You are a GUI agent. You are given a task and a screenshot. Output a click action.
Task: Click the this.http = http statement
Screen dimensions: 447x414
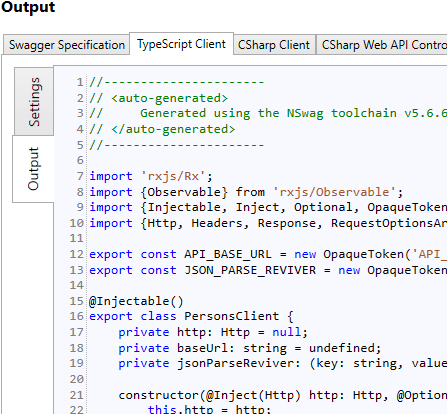[209, 409]
